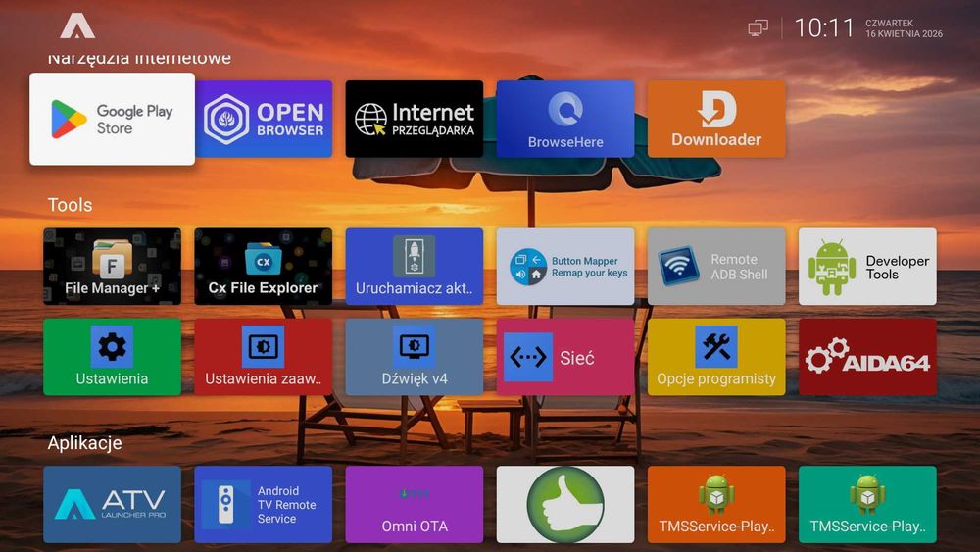
Task: Open Dźwięk v4 sound tile
Action: click(415, 357)
